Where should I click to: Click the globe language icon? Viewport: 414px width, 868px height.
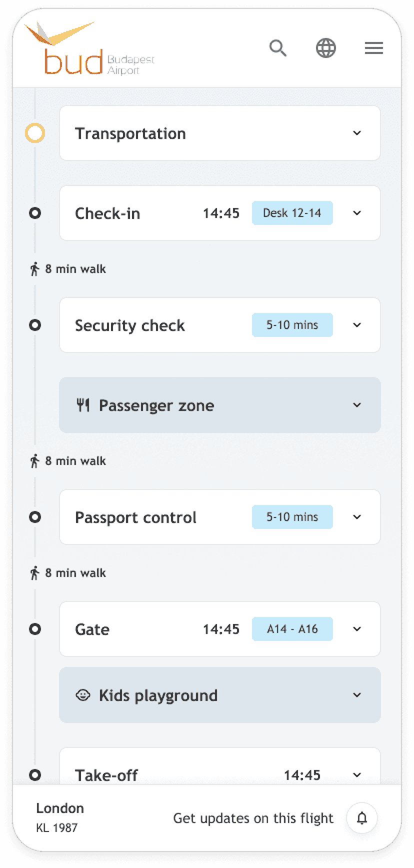tap(326, 48)
